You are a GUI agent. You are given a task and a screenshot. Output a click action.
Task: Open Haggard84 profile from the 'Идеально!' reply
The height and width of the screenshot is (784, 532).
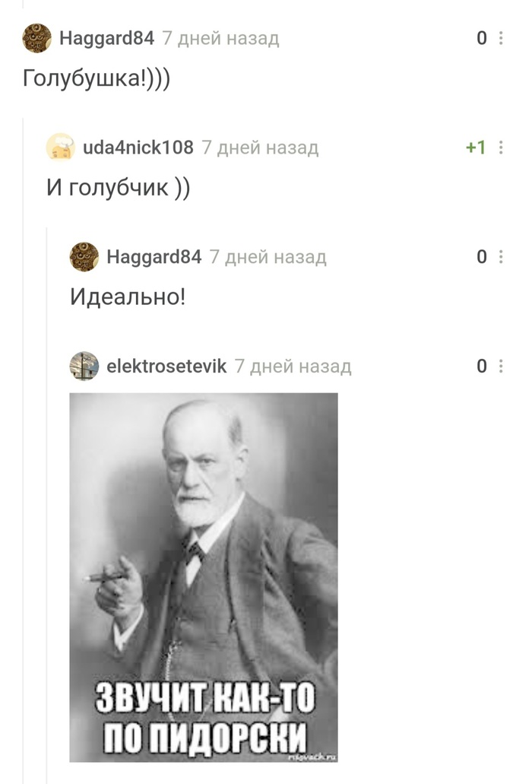[x=154, y=257]
